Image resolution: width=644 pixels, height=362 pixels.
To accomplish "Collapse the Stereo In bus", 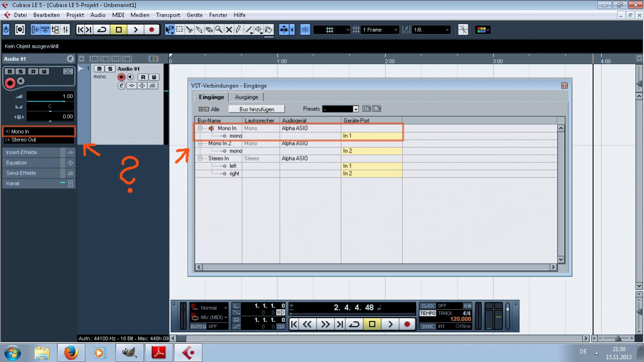I will point(200,159).
